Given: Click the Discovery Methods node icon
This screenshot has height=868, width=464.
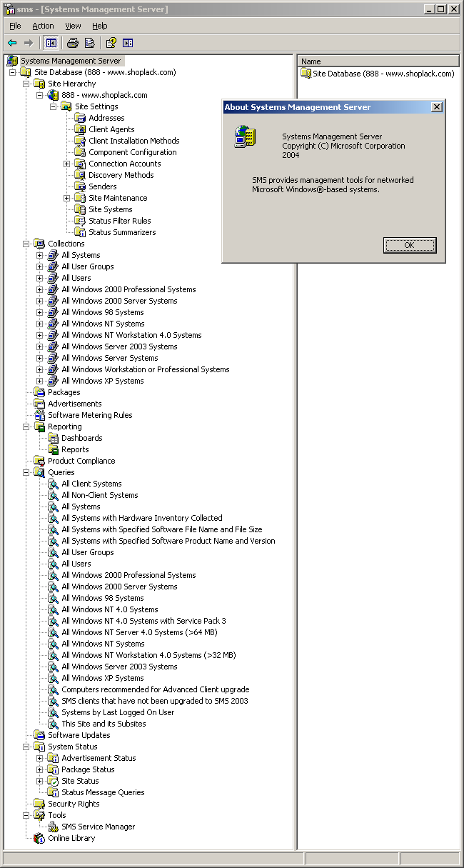Looking at the screenshot, I should point(80,175).
